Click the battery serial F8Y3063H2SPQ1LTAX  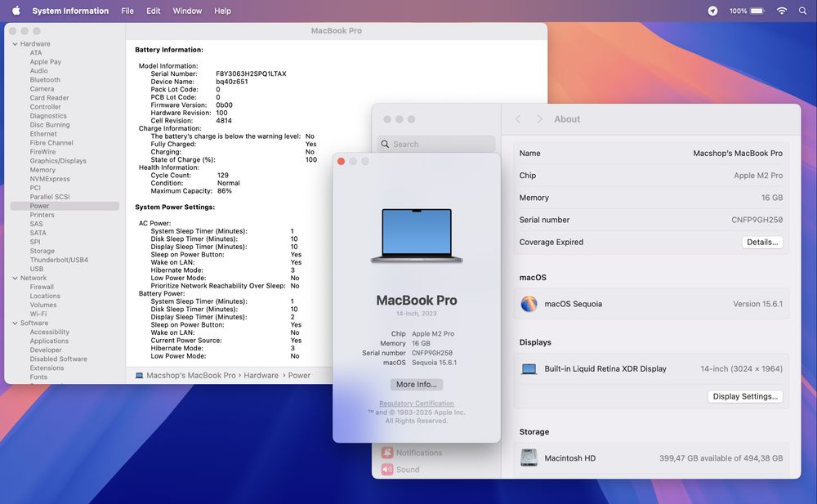pyautogui.click(x=251, y=74)
